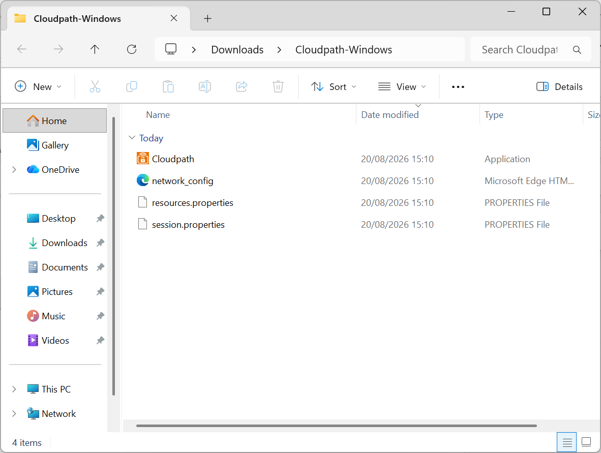This screenshot has width=601, height=453.
Task: Click the Application type cell
Action: (507, 159)
